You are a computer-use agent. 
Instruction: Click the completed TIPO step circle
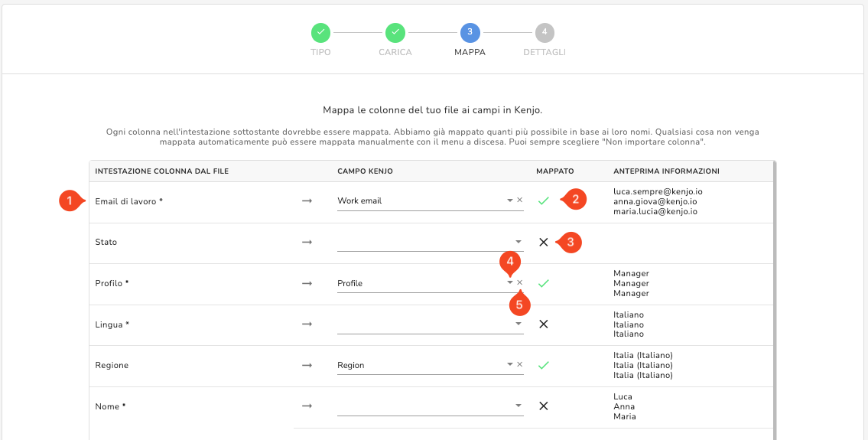pyautogui.click(x=320, y=33)
